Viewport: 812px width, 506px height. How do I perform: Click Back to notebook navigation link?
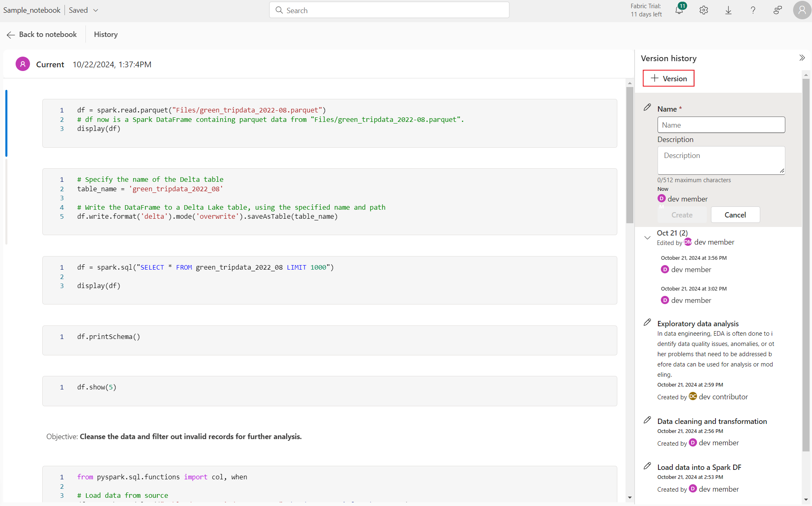pyautogui.click(x=41, y=34)
